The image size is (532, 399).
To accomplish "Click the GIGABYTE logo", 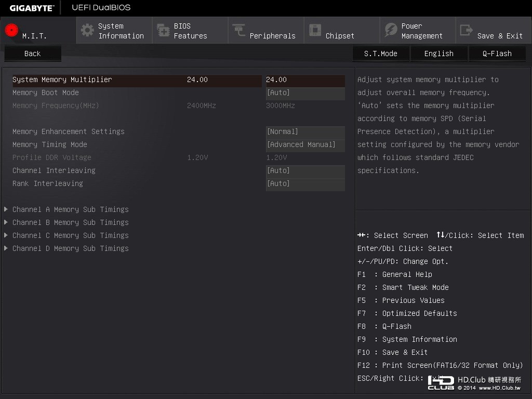I will [x=32, y=8].
